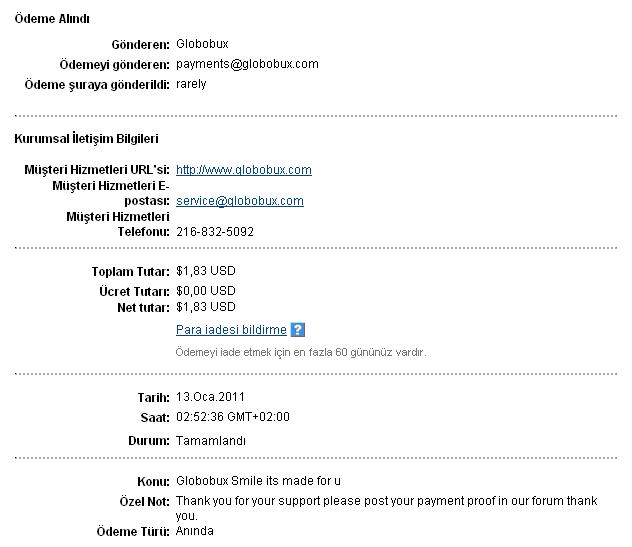
Task: Click the Ödeme Alındı heading
Action: click(x=58, y=20)
